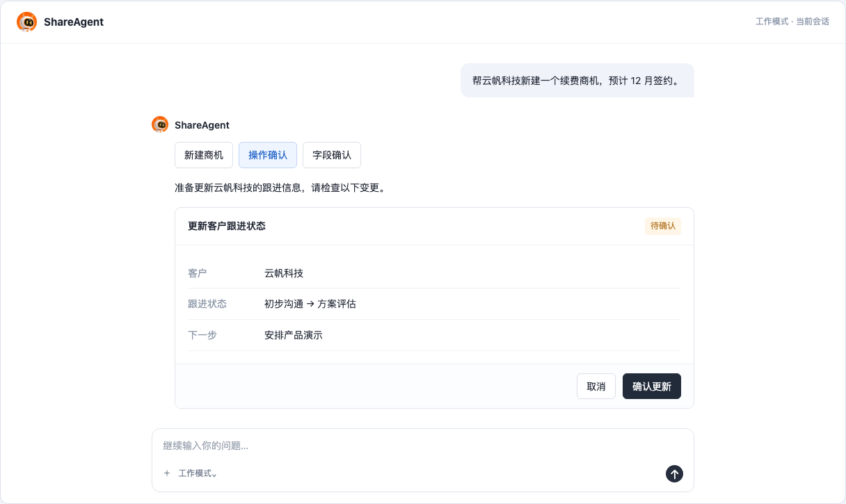
Task: Click the ShareAgent title in header
Action: point(74,22)
